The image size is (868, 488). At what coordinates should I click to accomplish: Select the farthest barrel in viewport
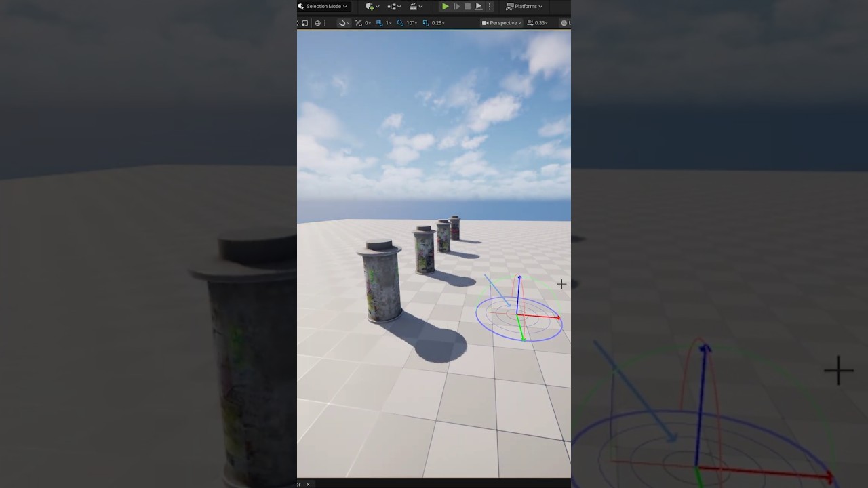pyautogui.click(x=454, y=228)
